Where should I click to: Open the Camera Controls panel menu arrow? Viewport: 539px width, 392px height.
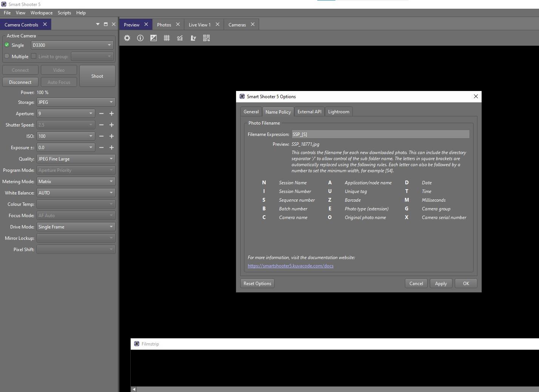click(x=98, y=24)
